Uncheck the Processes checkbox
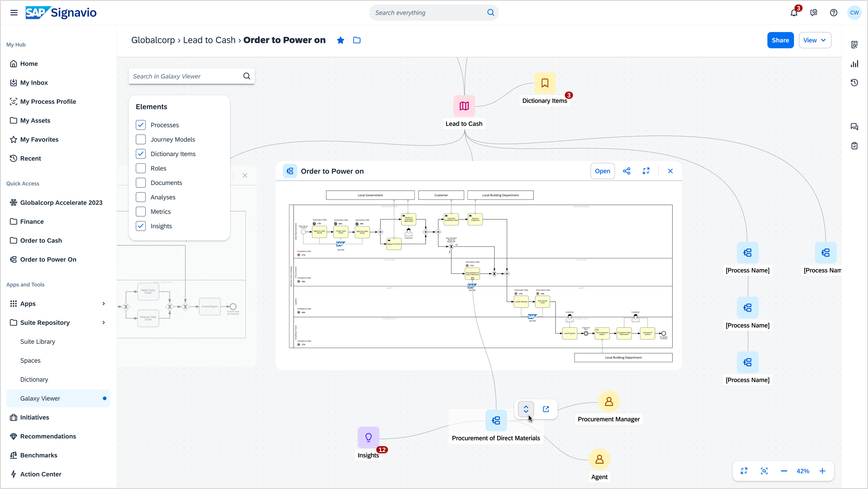Screen dimensions: 868x489 point(140,125)
